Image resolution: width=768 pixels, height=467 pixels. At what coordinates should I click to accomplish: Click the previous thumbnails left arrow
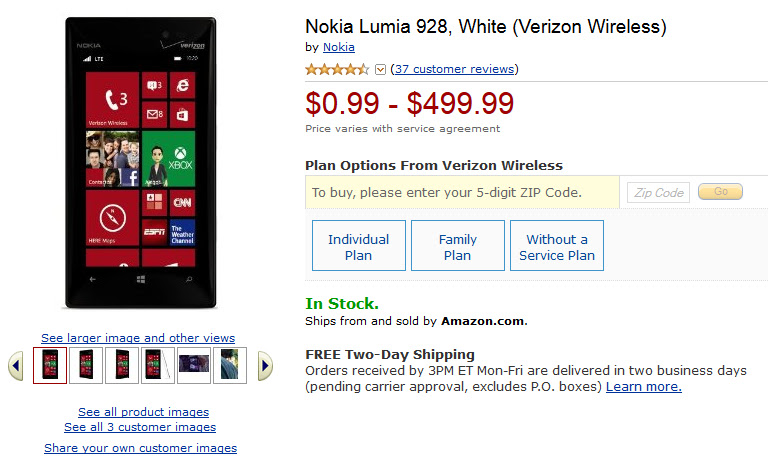(x=16, y=366)
